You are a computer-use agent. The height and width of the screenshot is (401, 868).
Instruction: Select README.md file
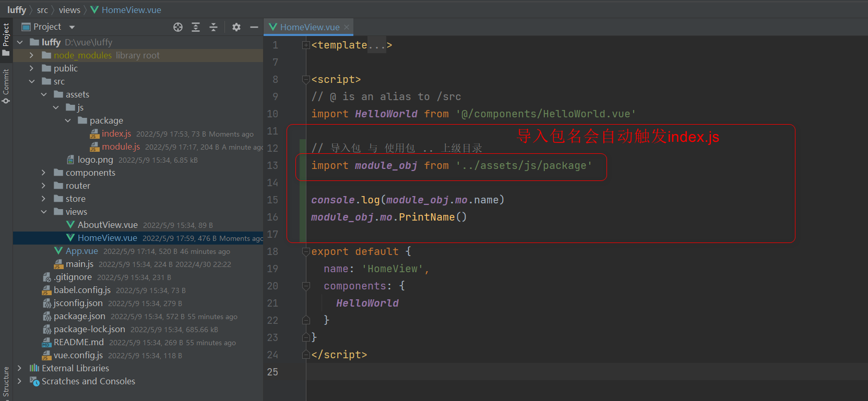point(78,342)
